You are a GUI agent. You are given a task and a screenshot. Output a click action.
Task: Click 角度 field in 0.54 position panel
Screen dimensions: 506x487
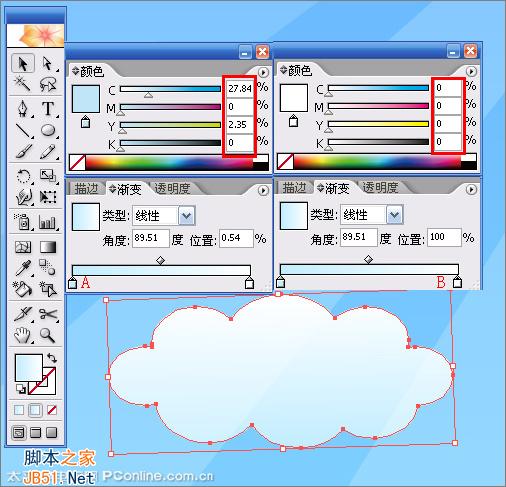(151, 238)
